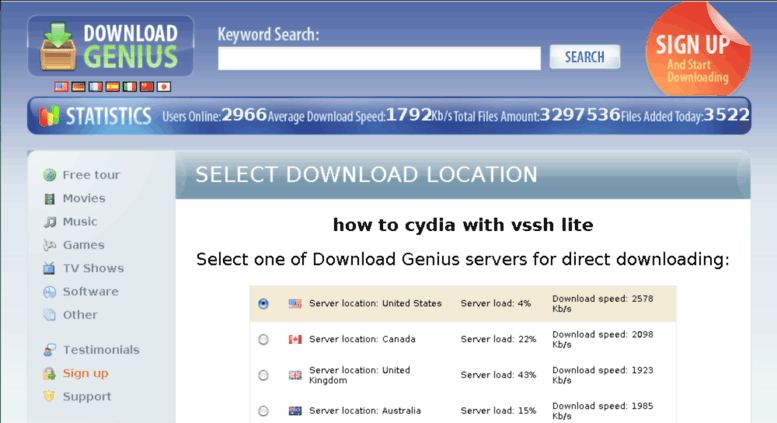
Task: Open the Music category
Action: [80, 221]
